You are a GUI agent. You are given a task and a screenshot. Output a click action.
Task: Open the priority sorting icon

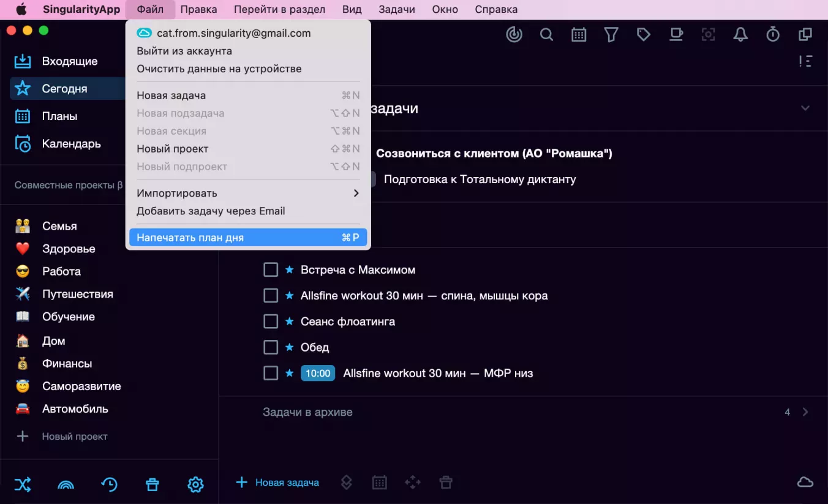[x=805, y=61]
